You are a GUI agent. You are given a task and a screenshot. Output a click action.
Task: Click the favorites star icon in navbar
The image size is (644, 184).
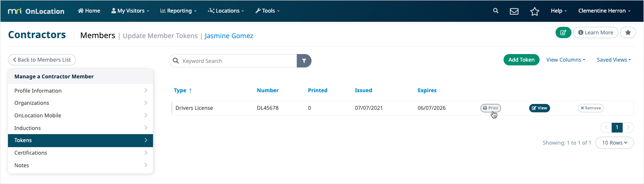(535, 11)
